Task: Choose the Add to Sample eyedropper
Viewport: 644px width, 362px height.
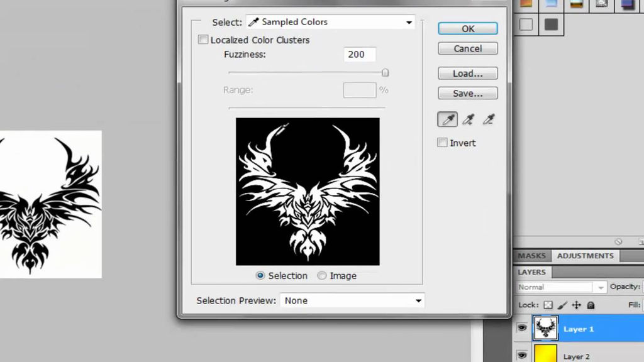Action: click(x=468, y=119)
